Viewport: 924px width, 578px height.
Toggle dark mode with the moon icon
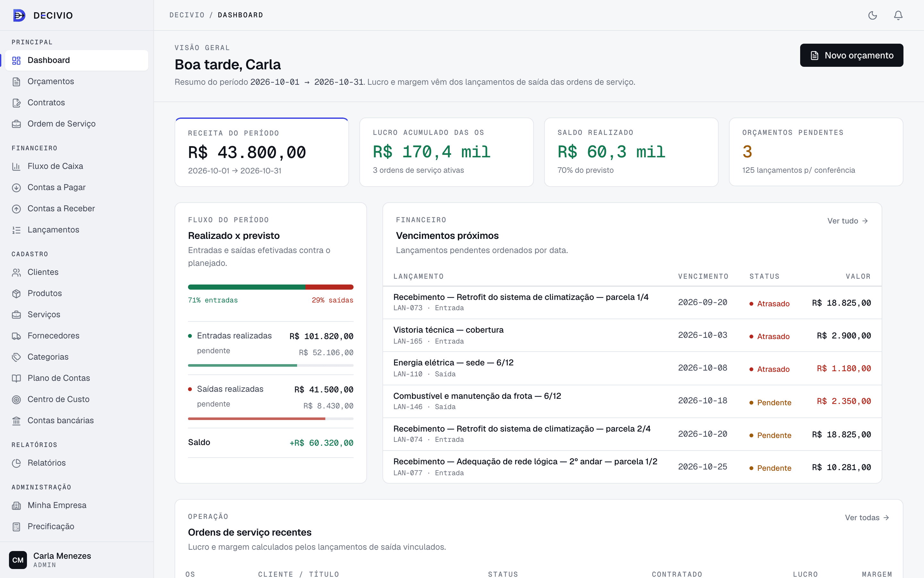click(x=872, y=15)
